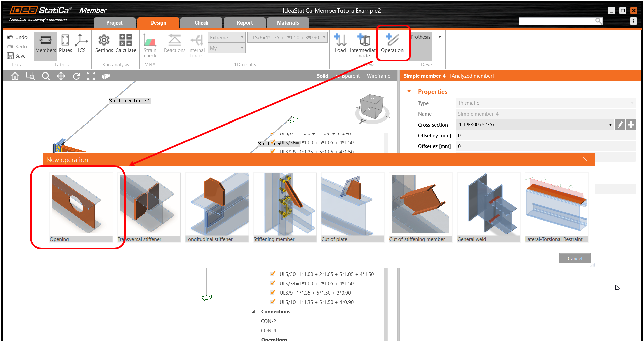Toggle the ULS/34 load combination

tap(272, 283)
